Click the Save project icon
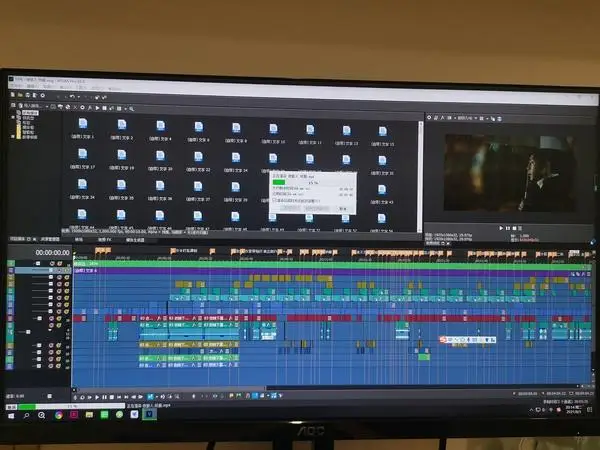600x450 pixels. pyautogui.click(x=28, y=95)
